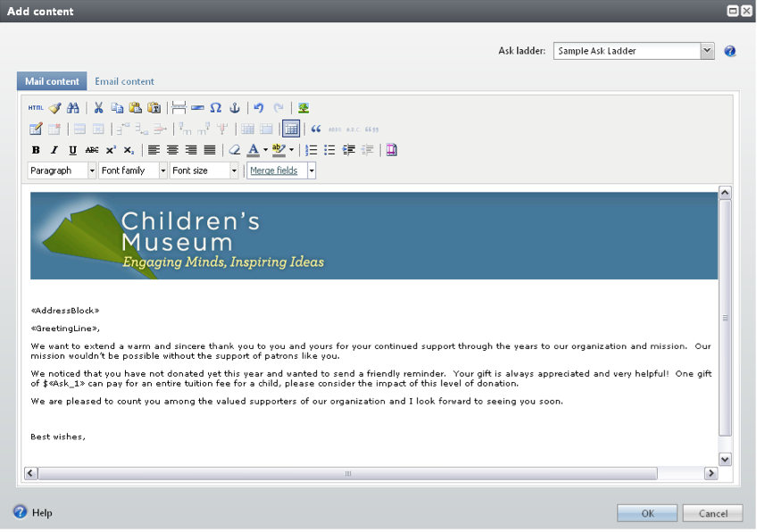This screenshot has width=757, height=532.
Task: Click the delete table icon
Action: pyautogui.click(x=54, y=129)
